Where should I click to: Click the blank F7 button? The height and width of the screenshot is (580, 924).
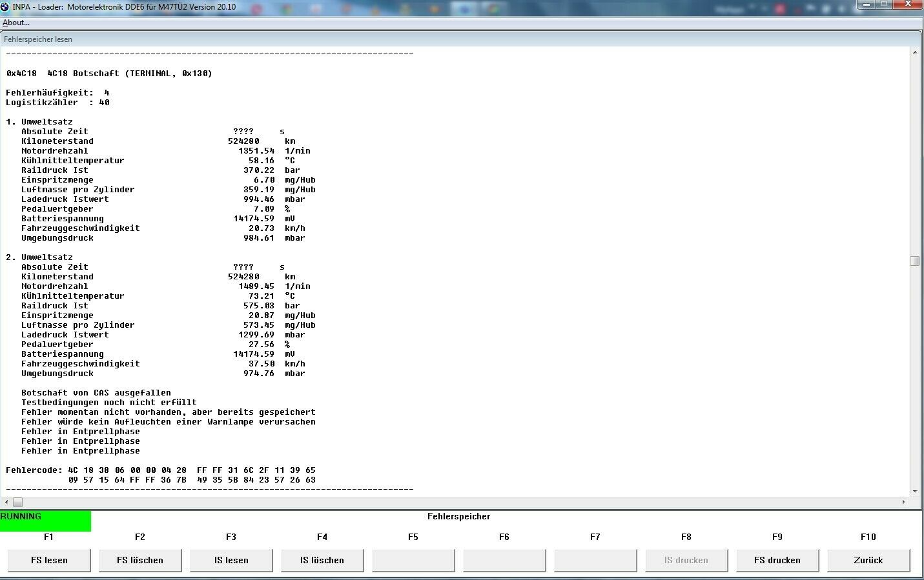595,560
